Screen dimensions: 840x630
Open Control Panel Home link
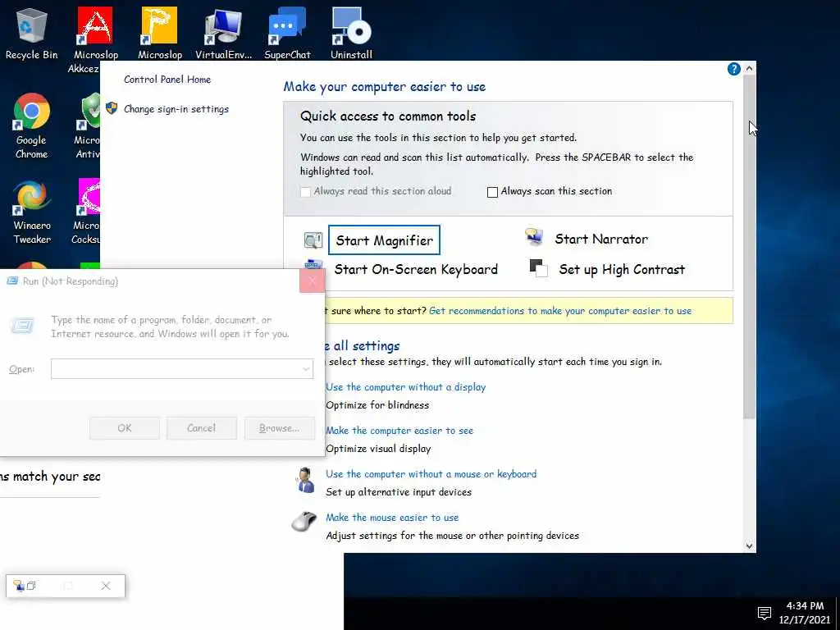point(167,80)
